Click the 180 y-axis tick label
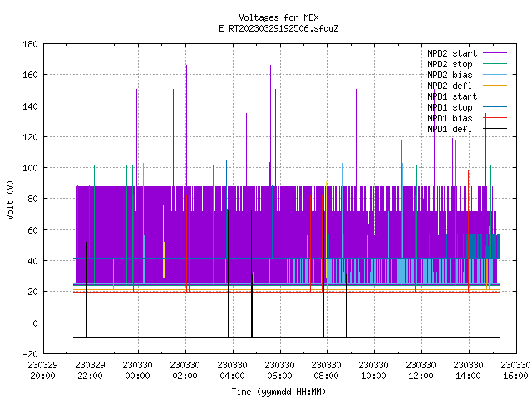This screenshot has width=532, height=399. coord(30,44)
